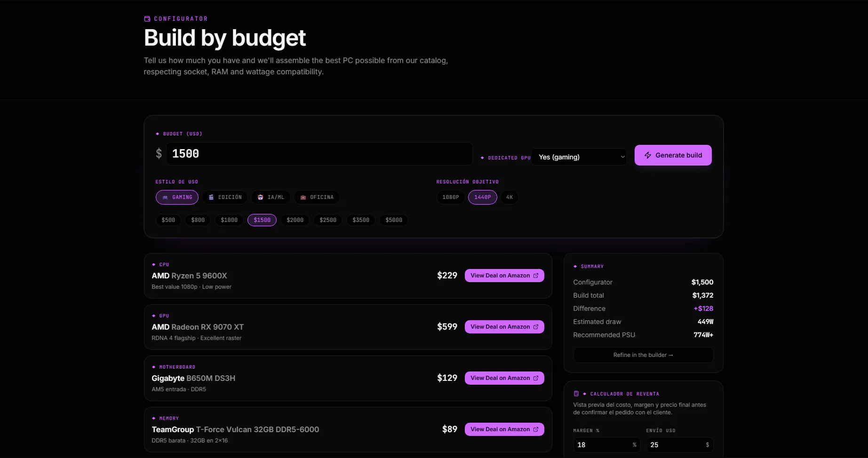Choose the $2500 budget preset
Viewport: 868px width, 458px height.
point(328,220)
